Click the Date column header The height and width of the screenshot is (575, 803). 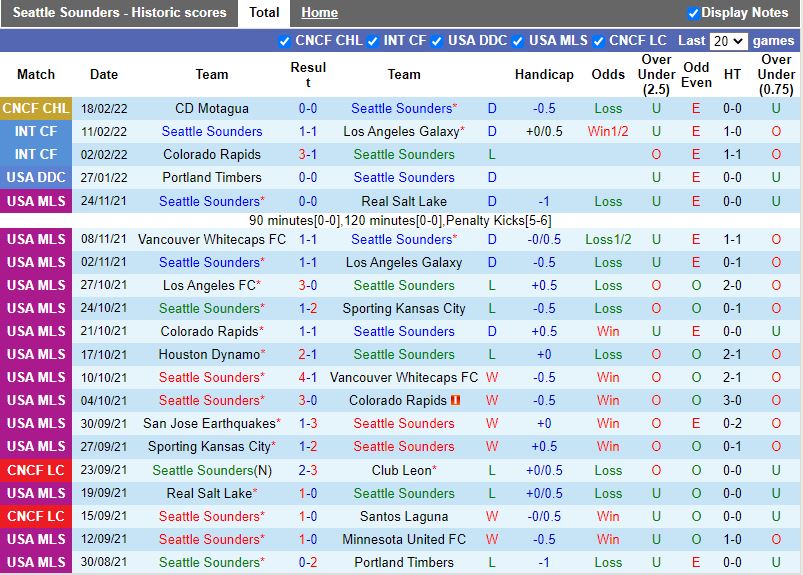pyautogui.click(x=104, y=75)
